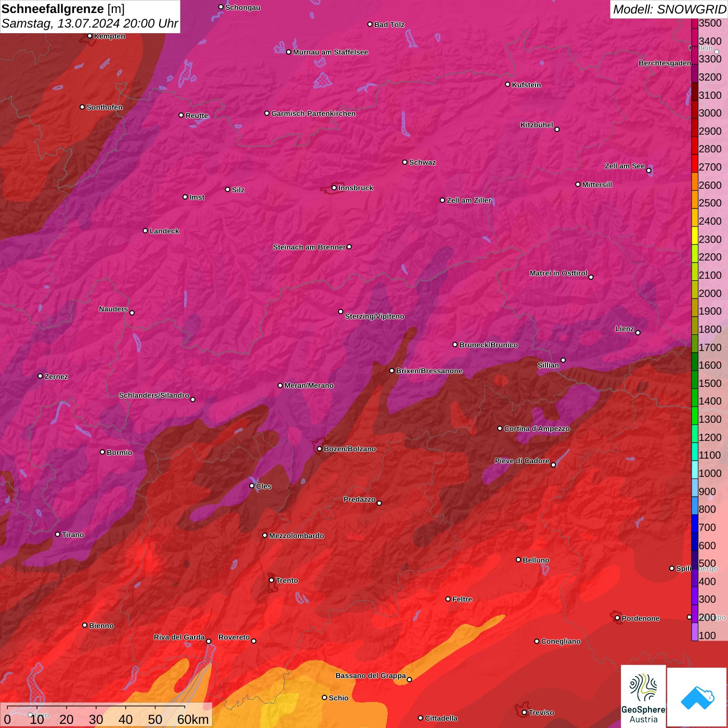
Task: Click the Pordenone city marker
Action: [617, 618]
